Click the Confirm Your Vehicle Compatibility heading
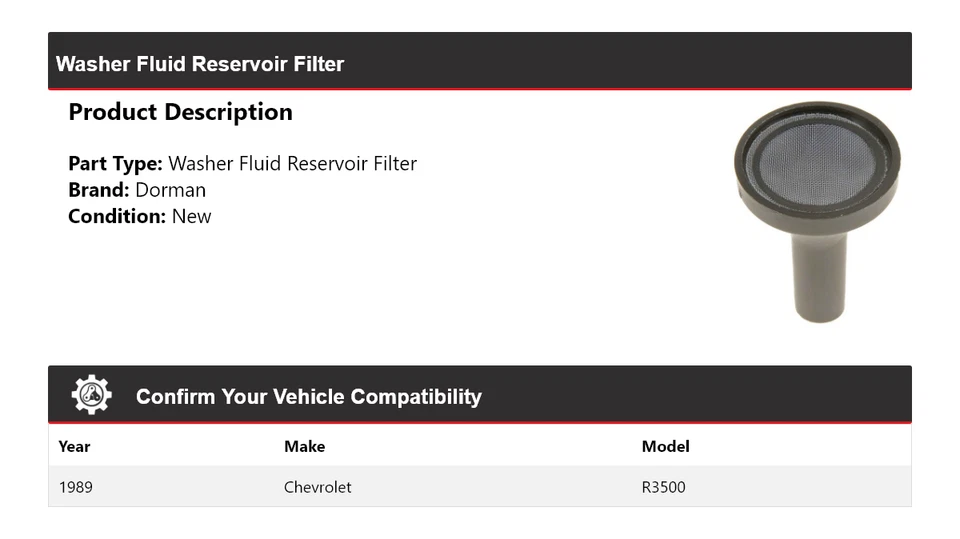This screenshot has width=960, height=539. tap(308, 397)
